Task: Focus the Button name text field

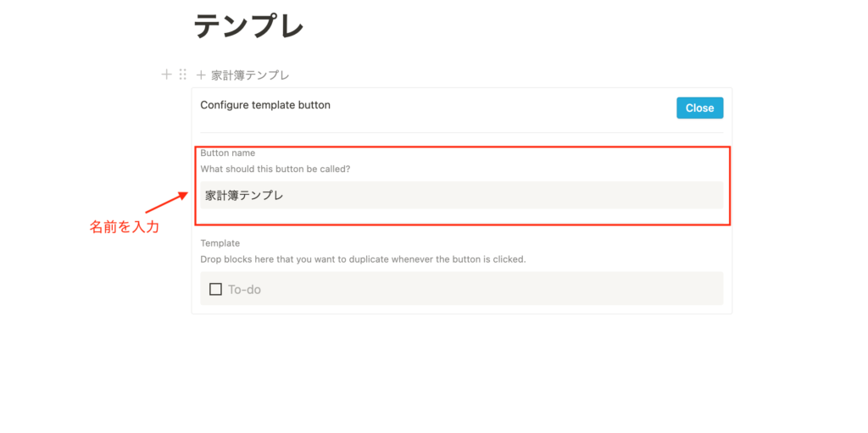Action: (462, 195)
